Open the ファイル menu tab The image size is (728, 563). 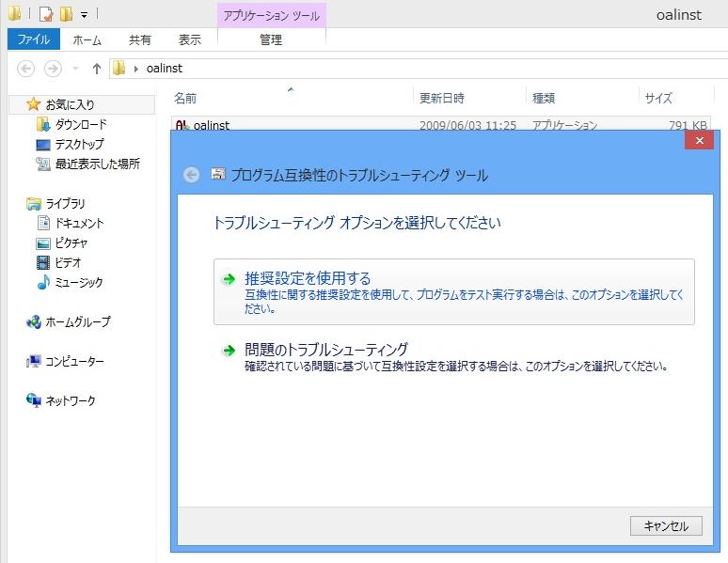click(x=34, y=39)
